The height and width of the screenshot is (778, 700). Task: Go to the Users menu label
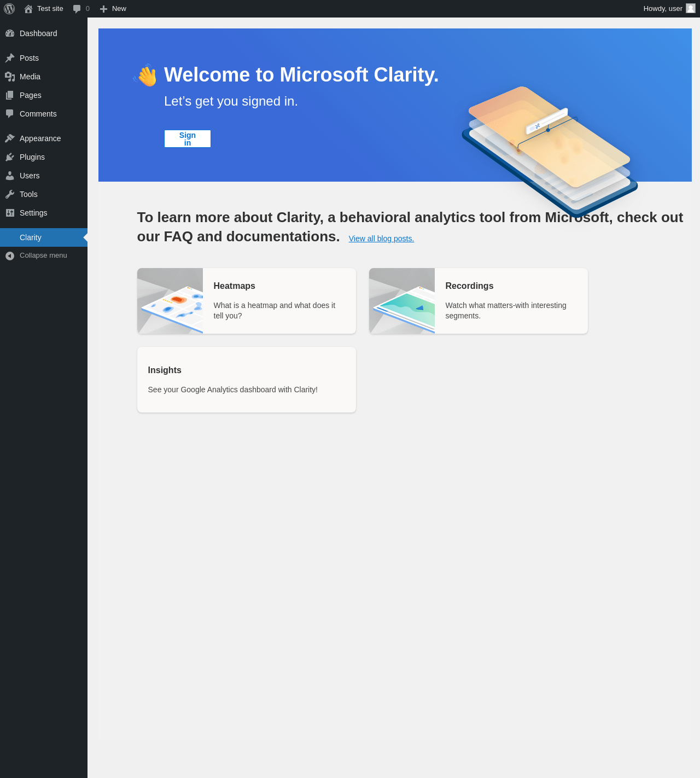tap(30, 176)
